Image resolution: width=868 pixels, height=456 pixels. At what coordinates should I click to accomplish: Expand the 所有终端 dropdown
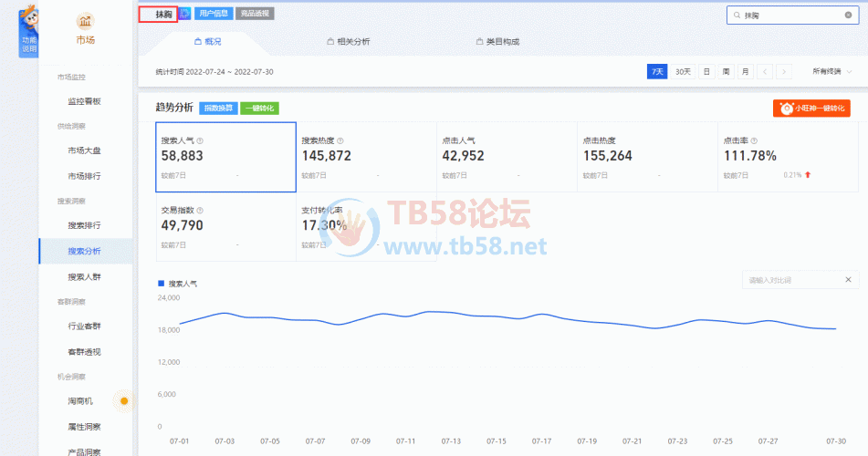(x=830, y=71)
